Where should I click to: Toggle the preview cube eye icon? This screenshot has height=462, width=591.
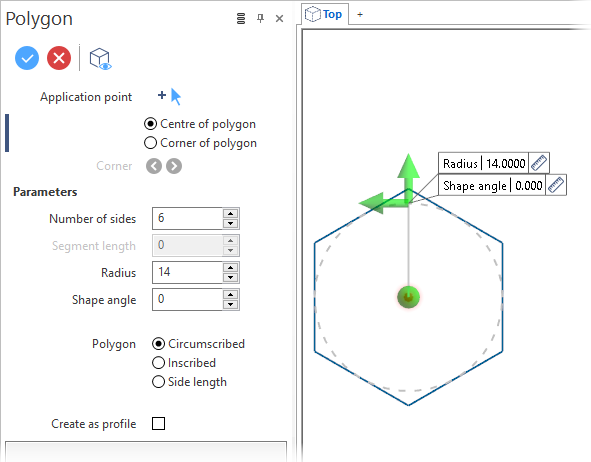click(x=100, y=59)
